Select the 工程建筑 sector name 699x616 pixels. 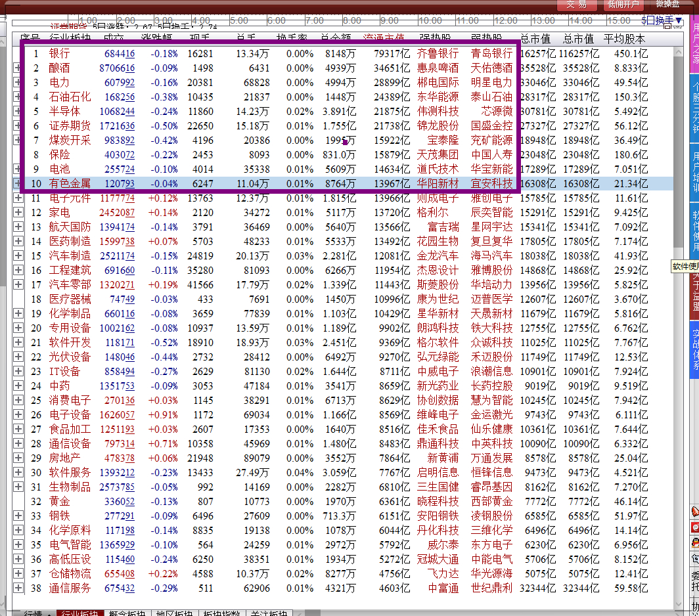point(70,270)
